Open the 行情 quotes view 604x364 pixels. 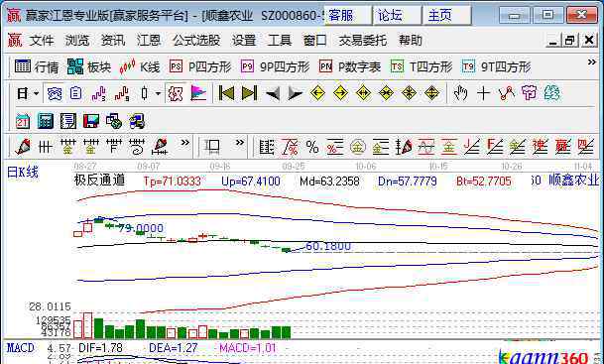pyautogui.click(x=37, y=67)
